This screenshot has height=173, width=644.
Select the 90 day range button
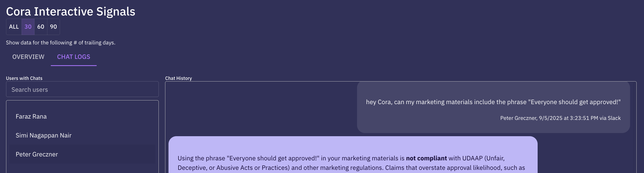coord(53,27)
